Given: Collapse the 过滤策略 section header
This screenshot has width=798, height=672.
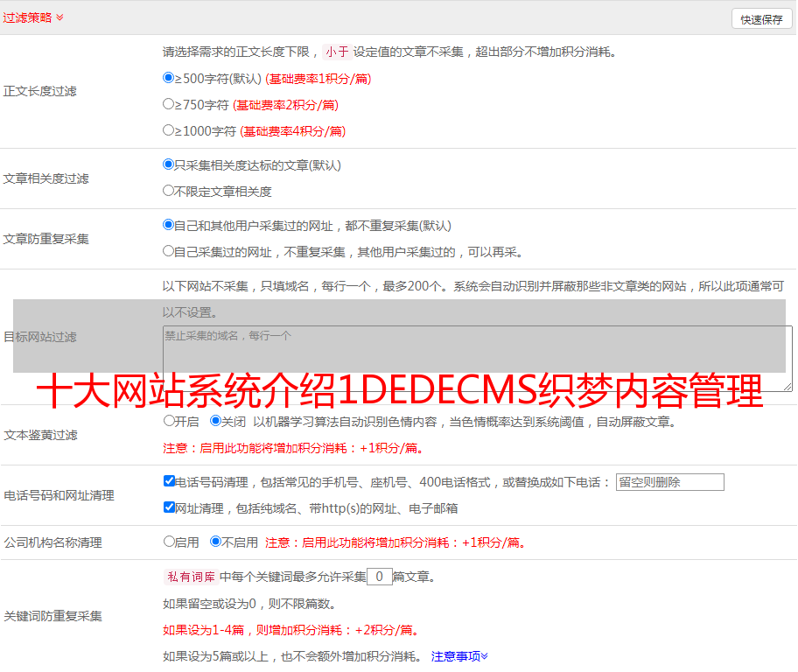Looking at the screenshot, I should tap(33, 17).
